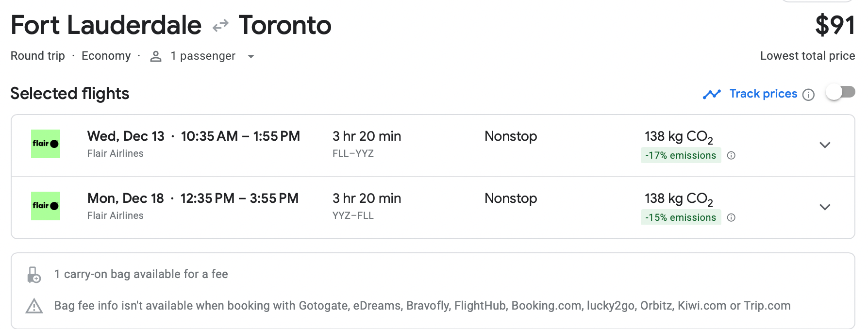Click info icon next to -17% emissions
The height and width of the screenshot is (329, 868).
[x=731, y=155]
